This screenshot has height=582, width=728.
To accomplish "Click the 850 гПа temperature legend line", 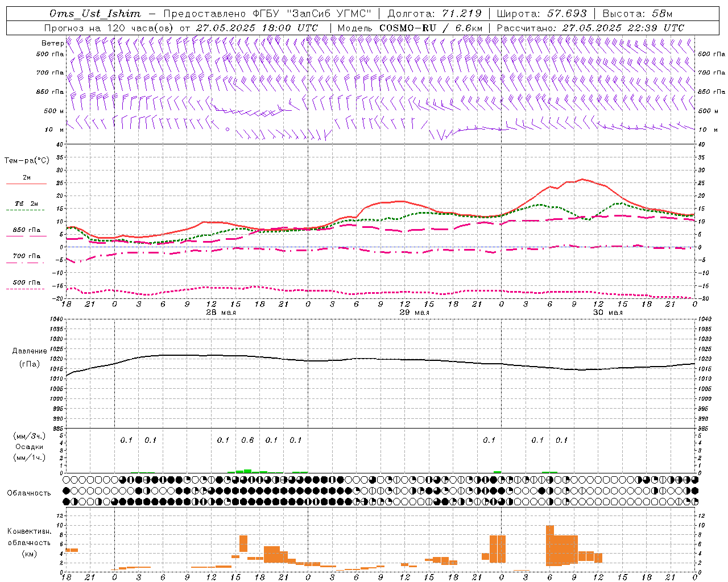I will 26,235.
